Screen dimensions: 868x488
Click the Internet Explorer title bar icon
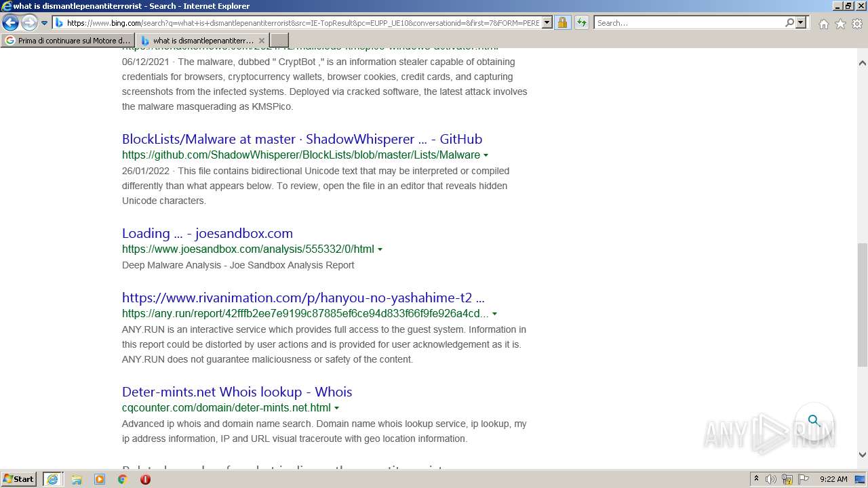click(x=7, y=6)
